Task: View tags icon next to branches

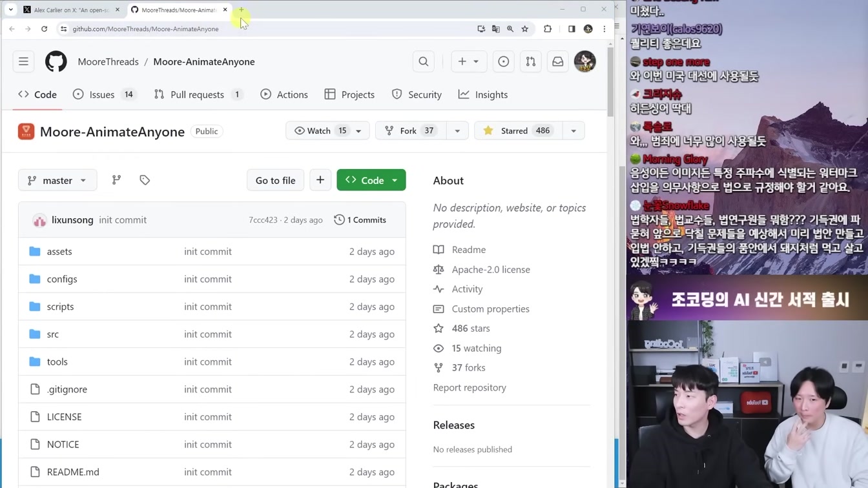Action: (x=145, y=180)
